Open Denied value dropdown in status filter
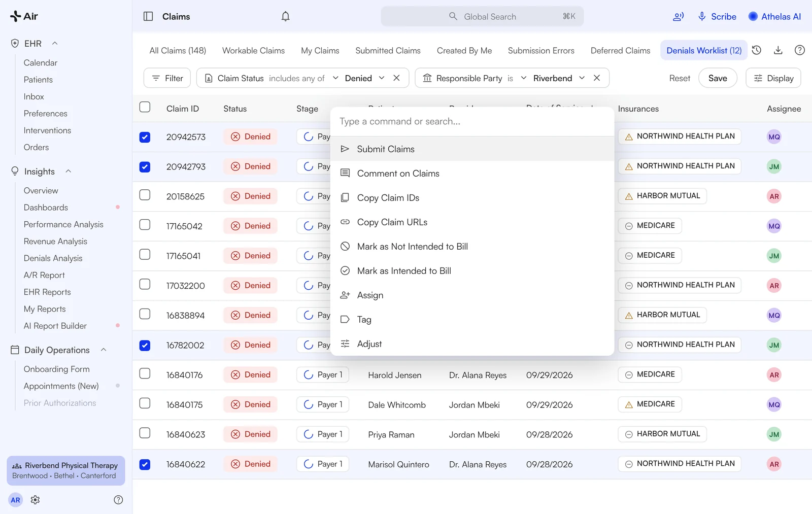812x514 pixels. (x=364, y=78)
